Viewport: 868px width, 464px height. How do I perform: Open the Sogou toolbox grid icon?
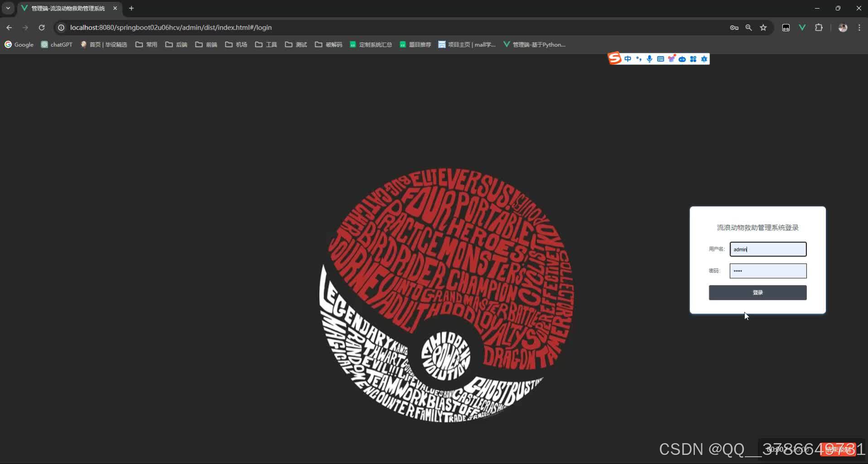(x=693, y=59)
